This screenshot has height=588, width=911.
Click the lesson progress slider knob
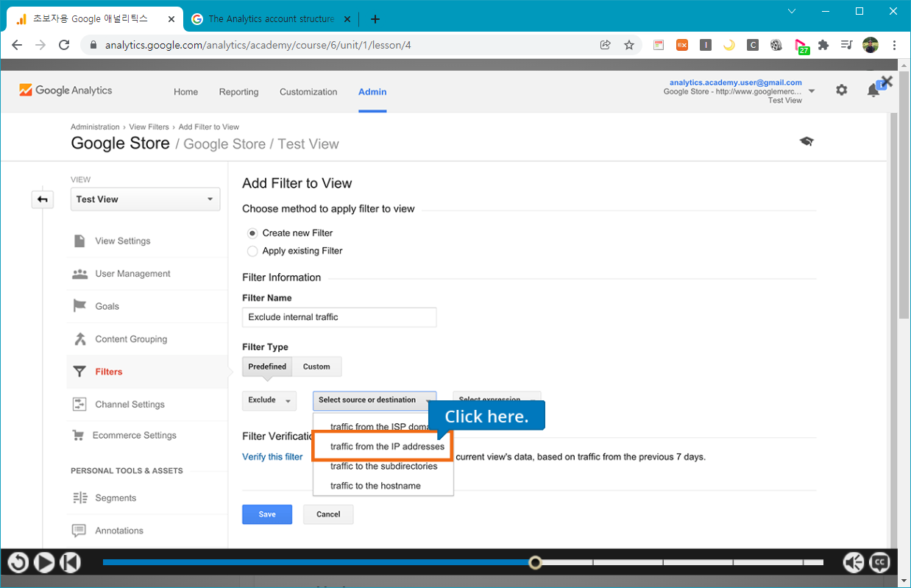[x=536, y=563]
